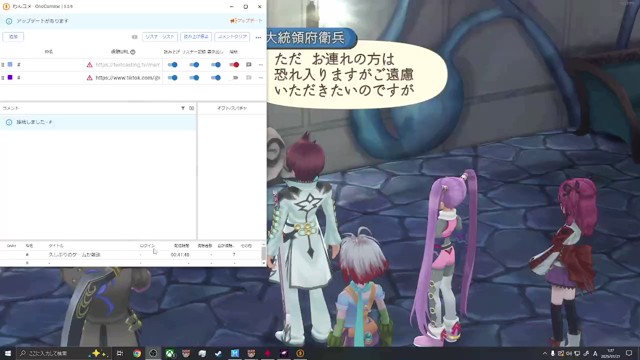This screenshot has height=360, width=640.
Task: Click the コメントクリア clear comments button
Action: (232, 37)
